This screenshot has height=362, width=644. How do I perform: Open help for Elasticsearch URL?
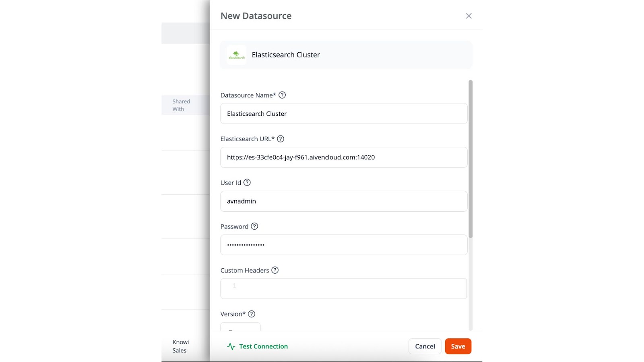click(281, 139)
